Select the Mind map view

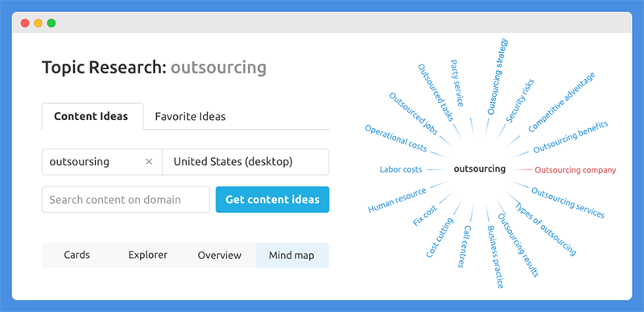pyautogui.click(x=291, y=256)
